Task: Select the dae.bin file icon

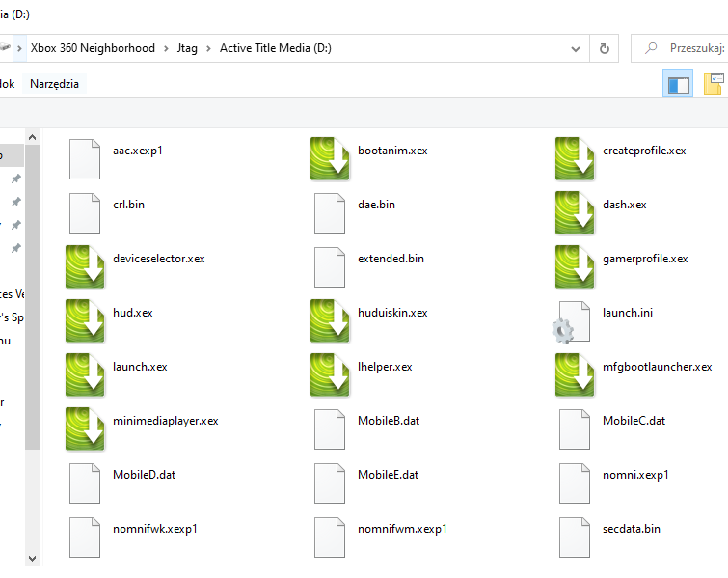Action: tap(330, 213)
